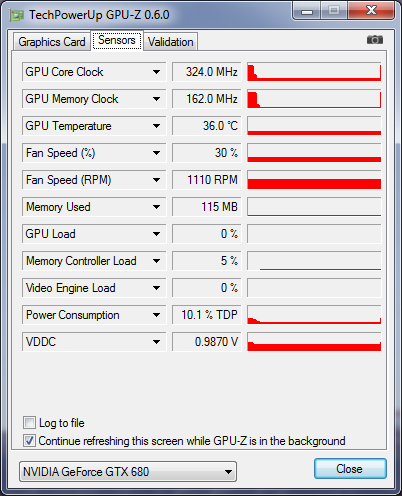This screenshot has width=402, height=496.
Task: Expand the Memory Used sensor dropdown
Action: 156,207
